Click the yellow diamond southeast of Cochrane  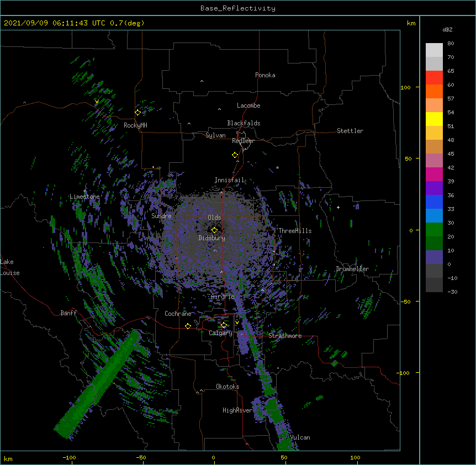pos(188,326)
